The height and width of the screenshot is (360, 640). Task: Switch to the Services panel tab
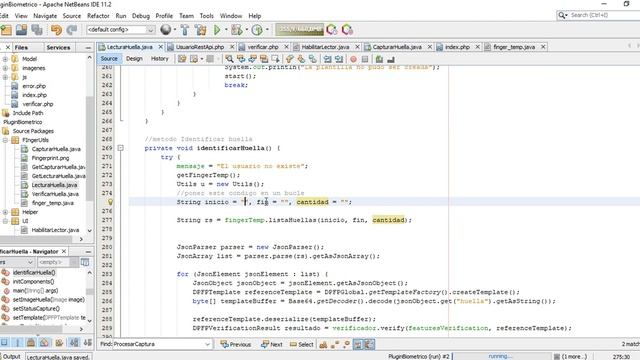click(x=58, y=48)
